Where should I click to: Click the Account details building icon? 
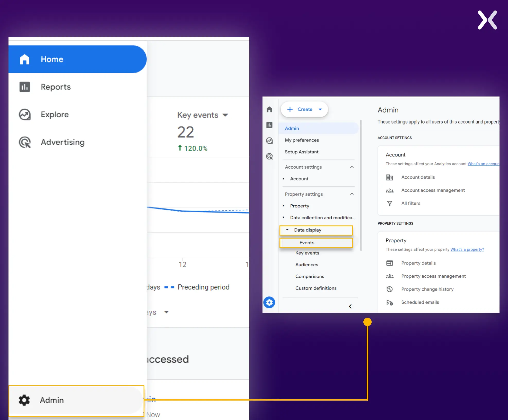(390, 177)
